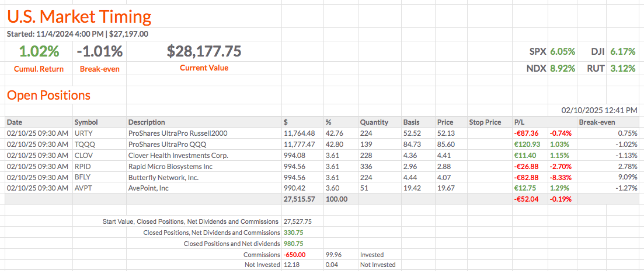Click the U.S. Market Timing title
Screen dimensions: 644x271
click(79, 16)
